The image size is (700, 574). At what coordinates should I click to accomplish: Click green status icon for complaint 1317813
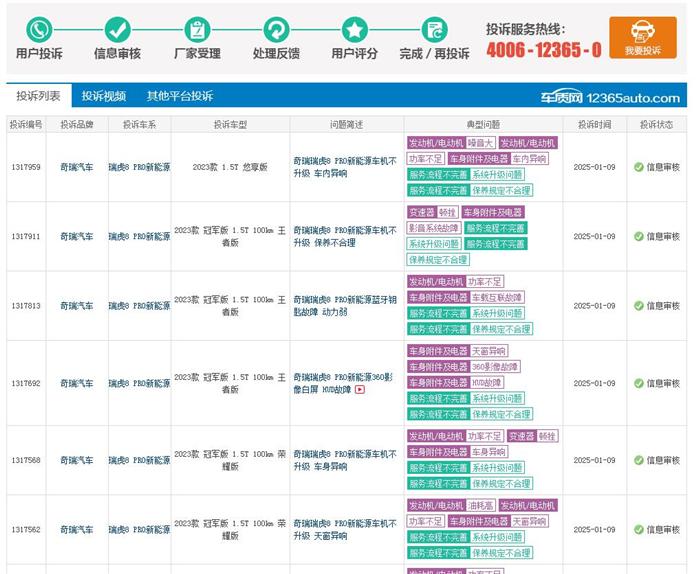(639, 306)
